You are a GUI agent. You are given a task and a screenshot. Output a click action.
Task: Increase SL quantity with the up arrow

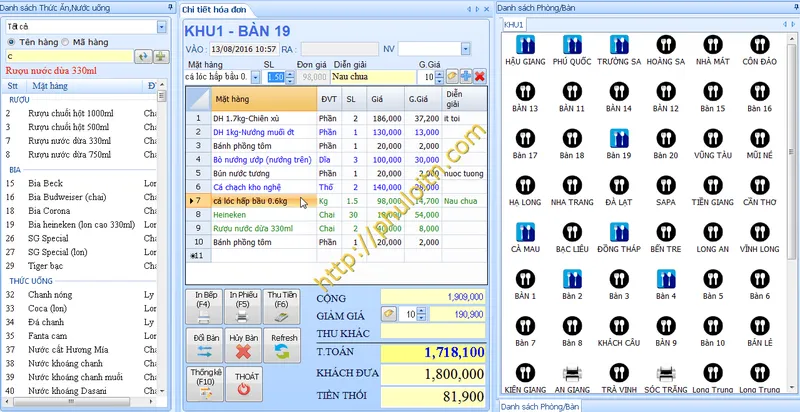pyautogui.click(x=290, y=74)
